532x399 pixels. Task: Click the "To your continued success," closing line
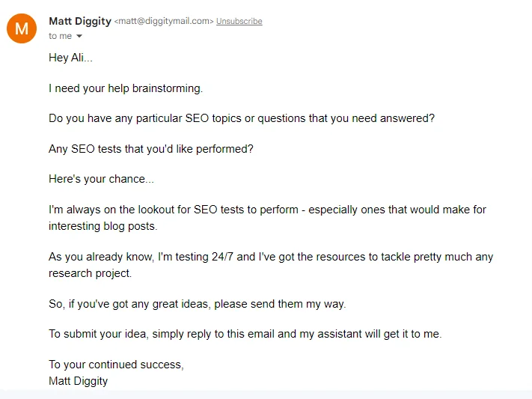click(x=116, y=365)
